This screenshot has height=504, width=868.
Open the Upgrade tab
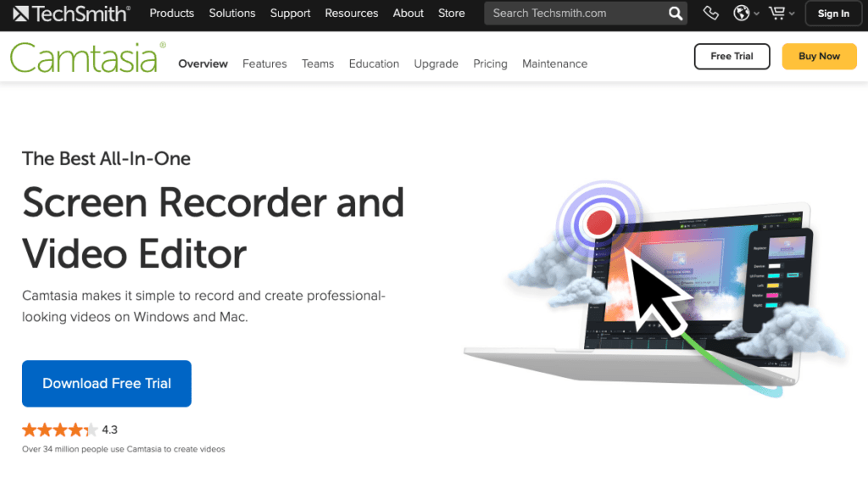pyautogui.click(x=436, y=64)
